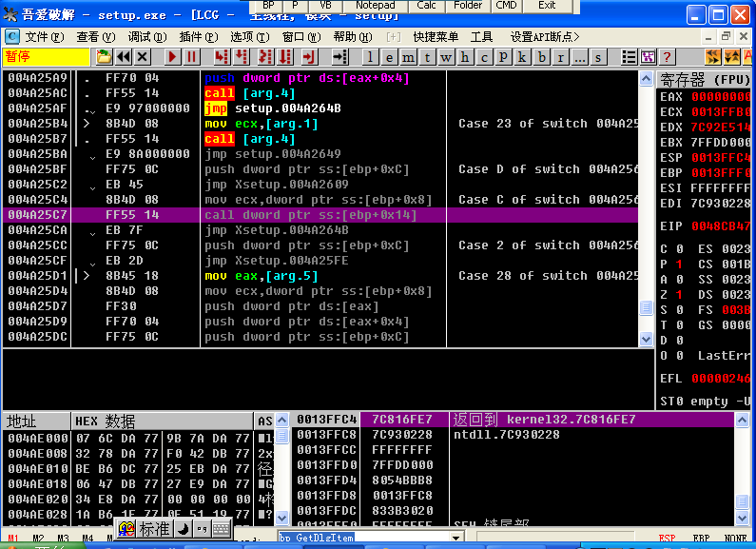Open the 调试(D) menu
756x549 pixels.
coord(147,37)
